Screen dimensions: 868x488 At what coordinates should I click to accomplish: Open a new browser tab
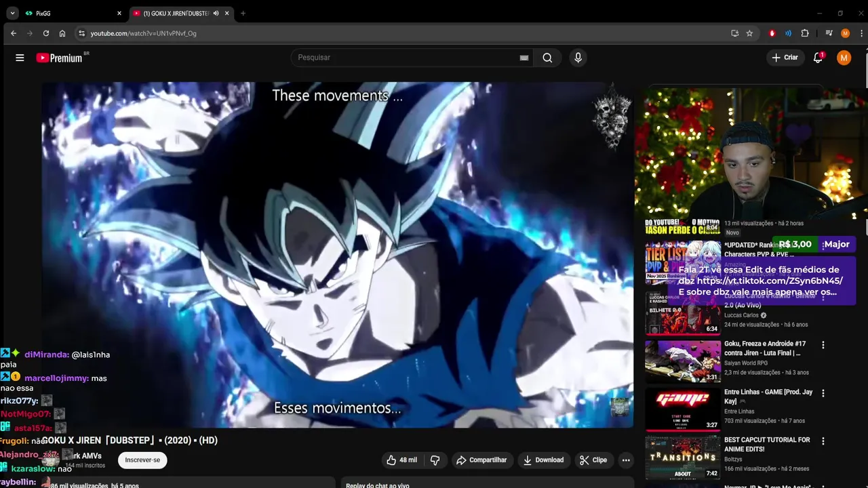click(243, 13)
